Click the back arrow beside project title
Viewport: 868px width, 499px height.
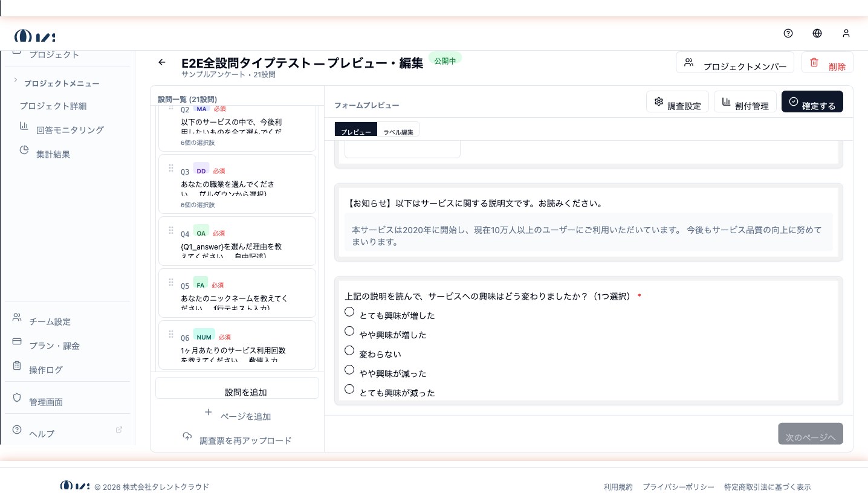(x=161, y=62)
